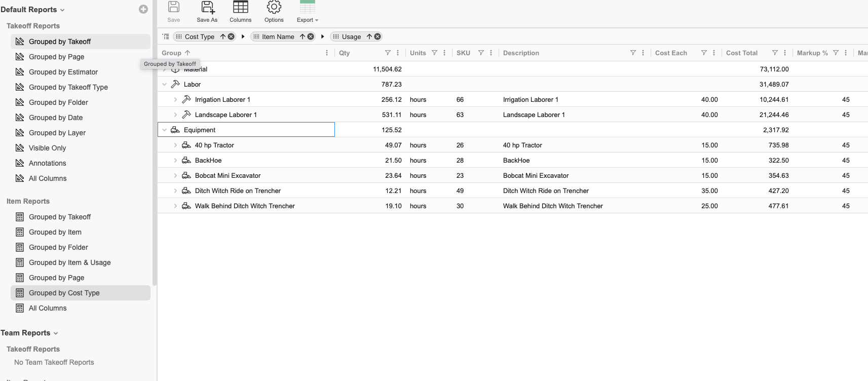Collapse the Labor group row

(x=164, y=84)
